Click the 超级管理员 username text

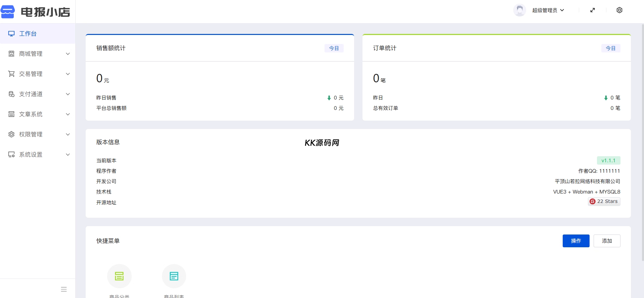click(x=545, y=10)
